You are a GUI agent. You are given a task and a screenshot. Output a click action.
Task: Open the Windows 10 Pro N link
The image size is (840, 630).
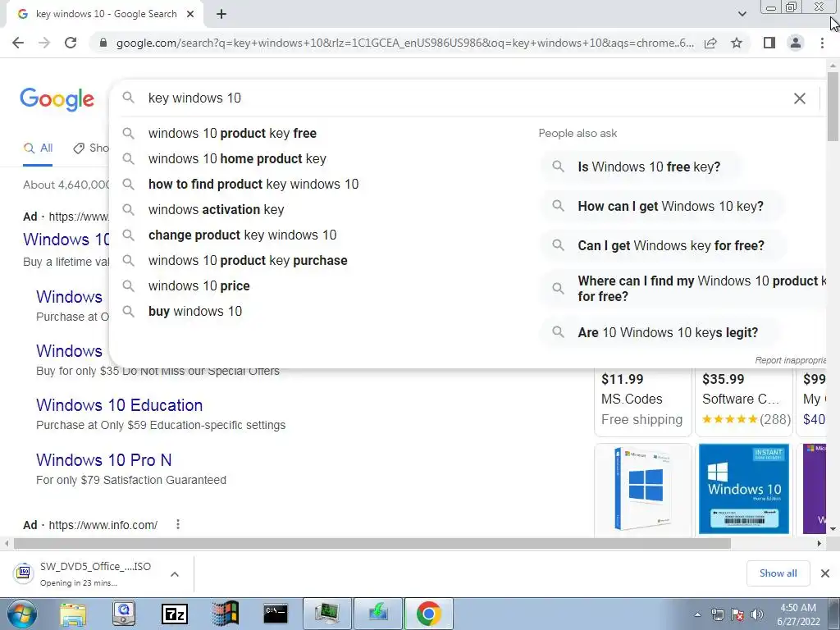click(x=104, y=460)
